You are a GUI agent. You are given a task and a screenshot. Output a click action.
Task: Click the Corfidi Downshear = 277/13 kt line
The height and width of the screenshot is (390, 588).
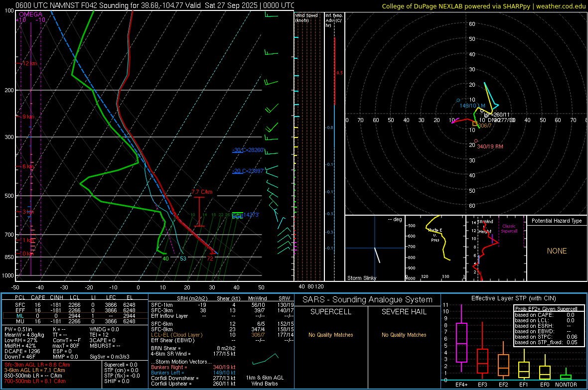[193, 379]
